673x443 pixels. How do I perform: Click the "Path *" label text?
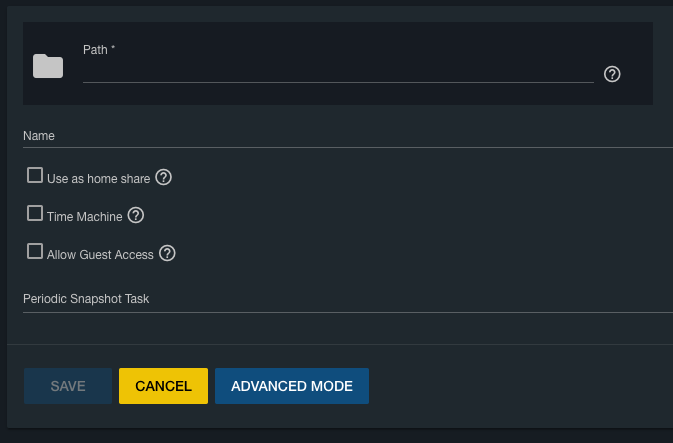[99, 49]
